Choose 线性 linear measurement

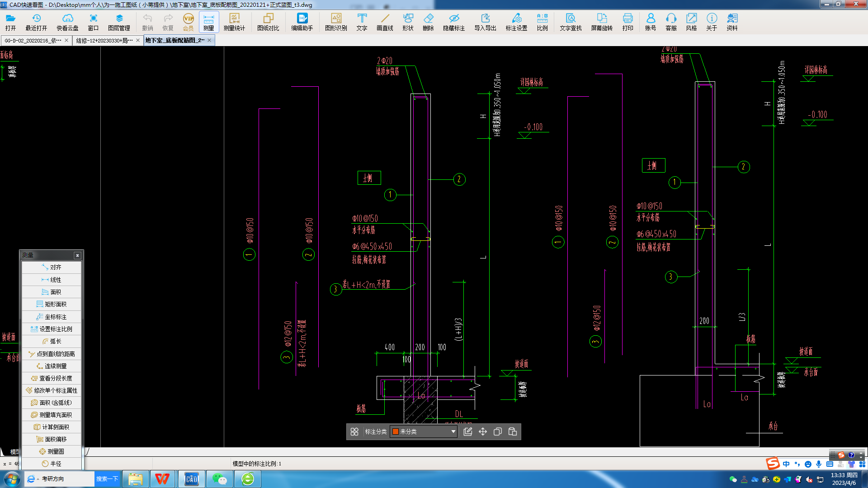point(52,280)
